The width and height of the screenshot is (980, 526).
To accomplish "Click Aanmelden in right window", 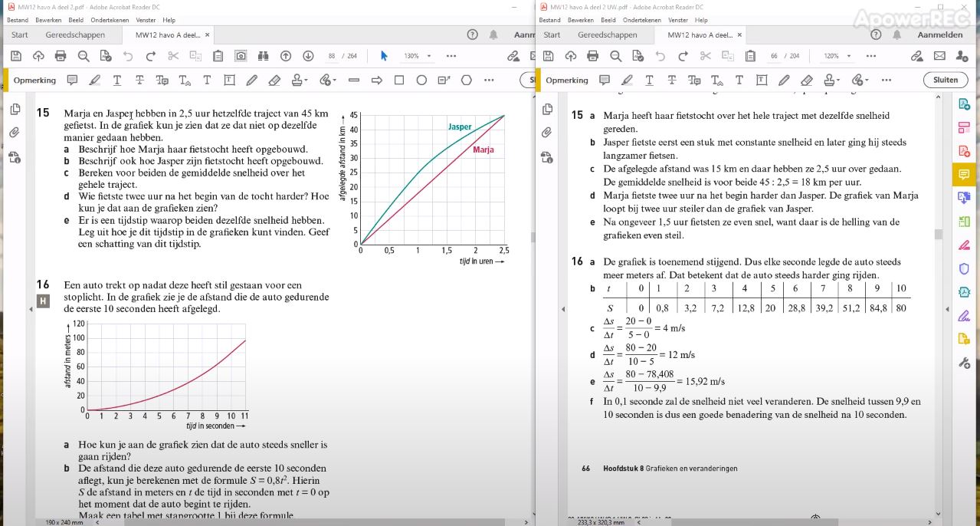I will 940,35.
